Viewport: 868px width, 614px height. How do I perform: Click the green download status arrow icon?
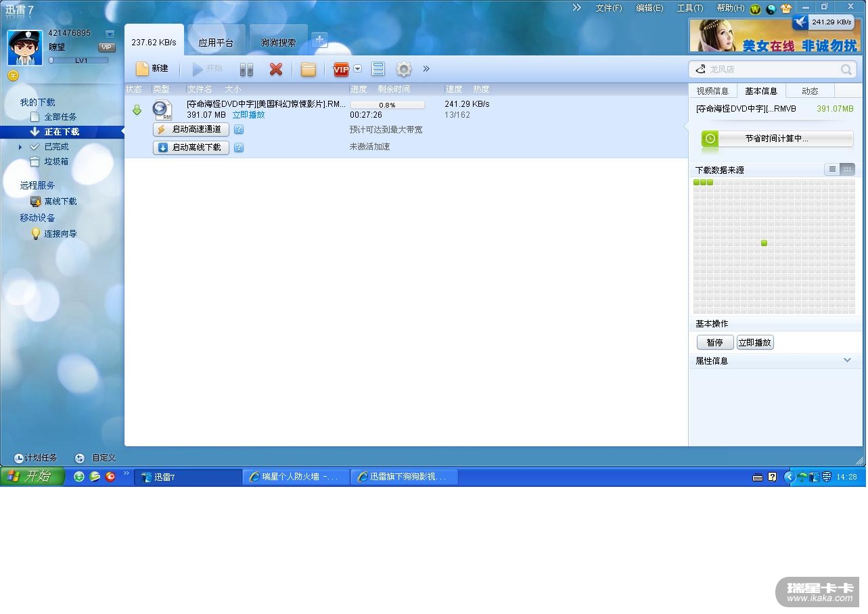click(137, 110)
